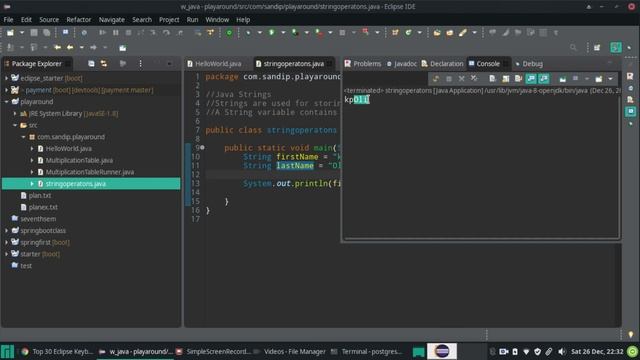Image resolution: width=640 pixels, height=360 pixels.
Task: Select MultiplicationTableRunner.java file
Action: point(89,172)
